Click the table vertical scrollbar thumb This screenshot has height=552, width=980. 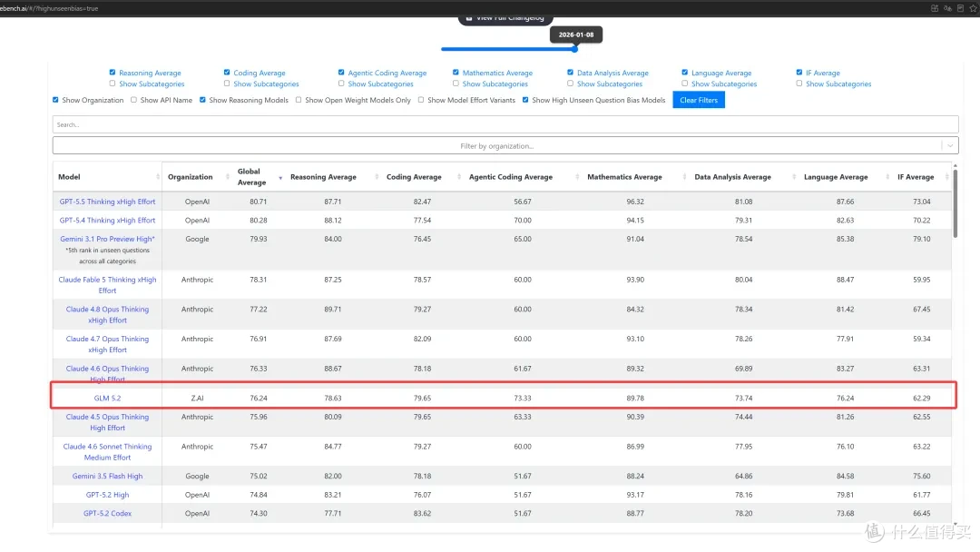click(955, 202)
